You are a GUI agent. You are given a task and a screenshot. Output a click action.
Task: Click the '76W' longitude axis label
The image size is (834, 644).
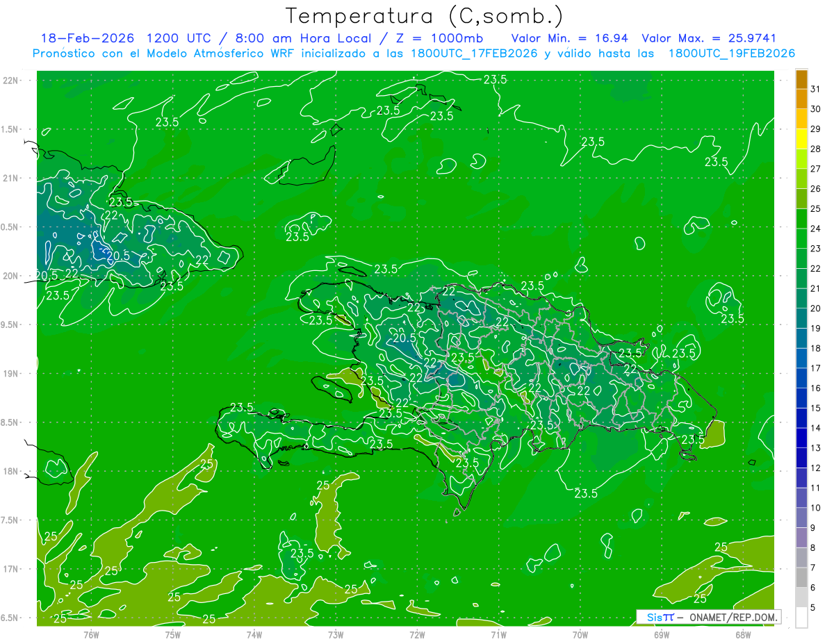pos(91,634)
